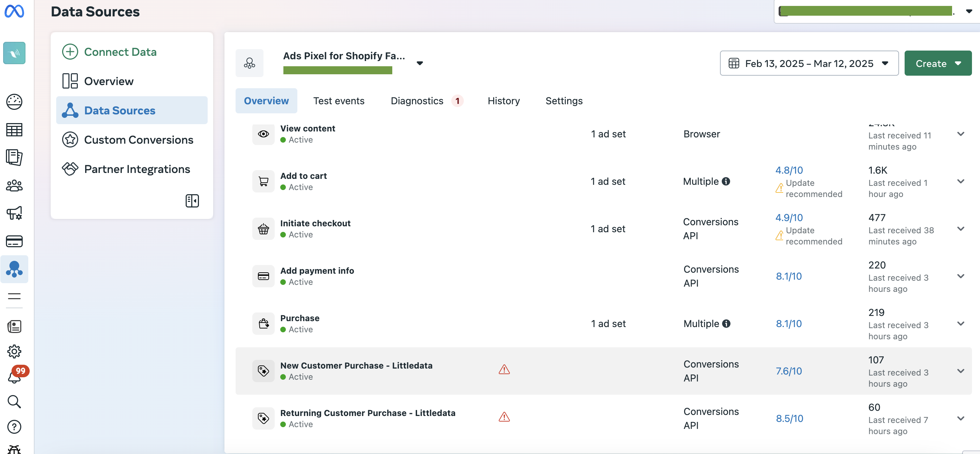Click the Returning Customer Purchase tag icon

263,418
